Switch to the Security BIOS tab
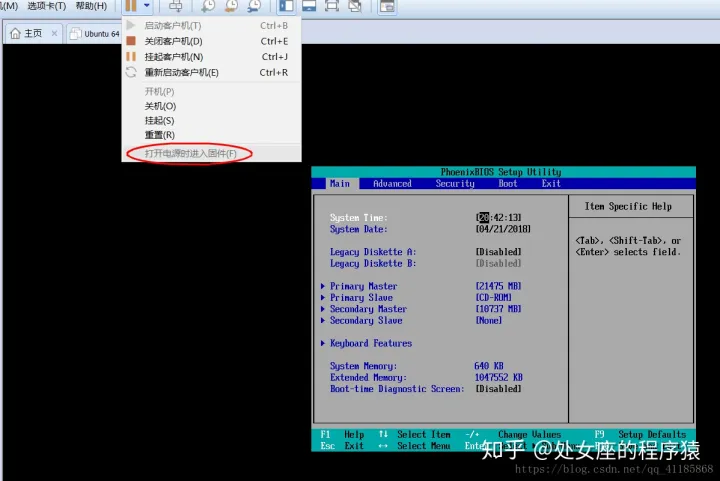 [x=455, y=184]
